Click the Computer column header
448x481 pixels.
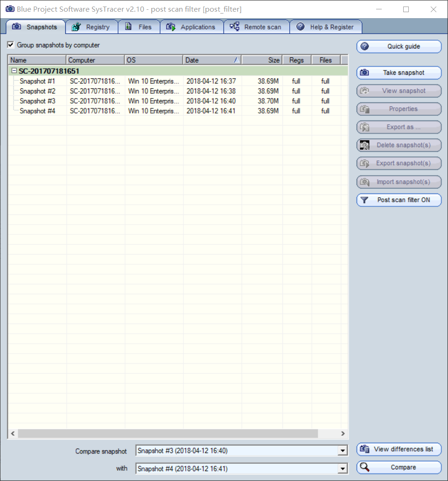tap(95, 60)
